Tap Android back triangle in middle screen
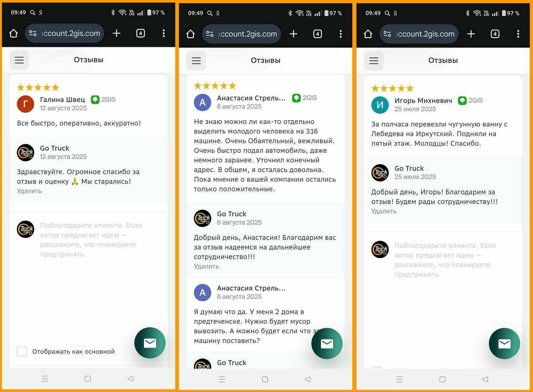 tap(308, 380)
